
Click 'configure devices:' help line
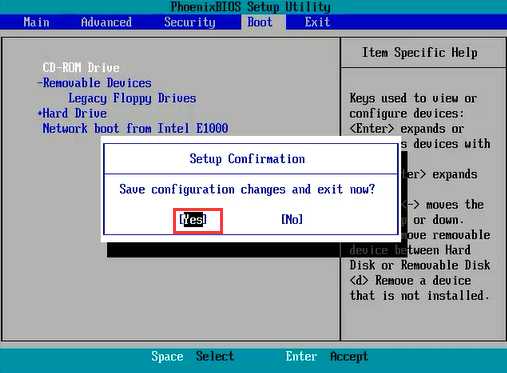[407, 114]
